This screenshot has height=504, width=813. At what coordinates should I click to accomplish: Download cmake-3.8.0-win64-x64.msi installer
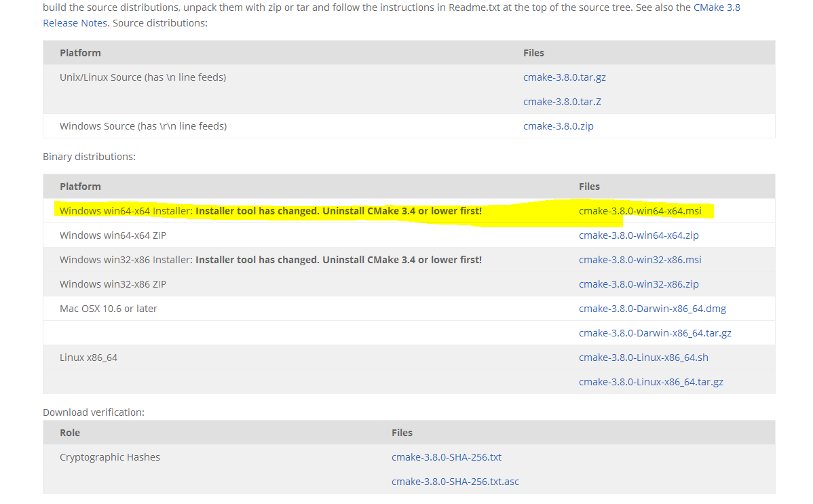tap(640, 211)
